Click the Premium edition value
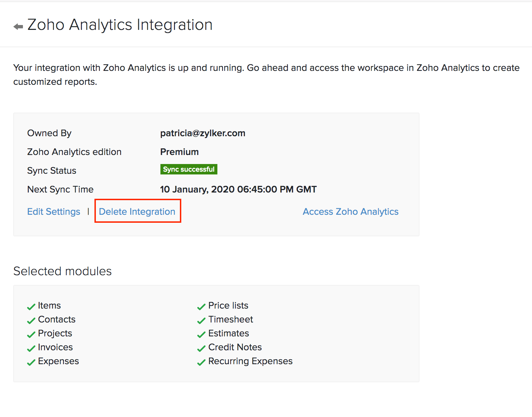 [x=179, y=152]
